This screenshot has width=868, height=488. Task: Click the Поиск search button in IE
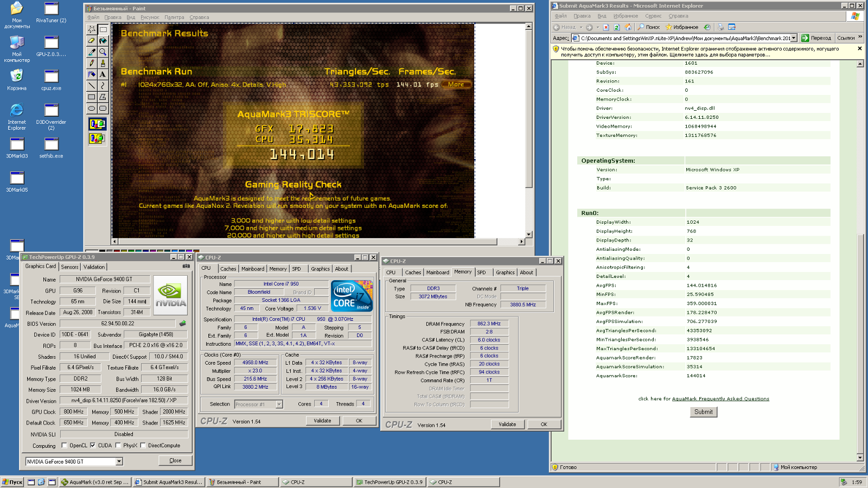[648, 27]
